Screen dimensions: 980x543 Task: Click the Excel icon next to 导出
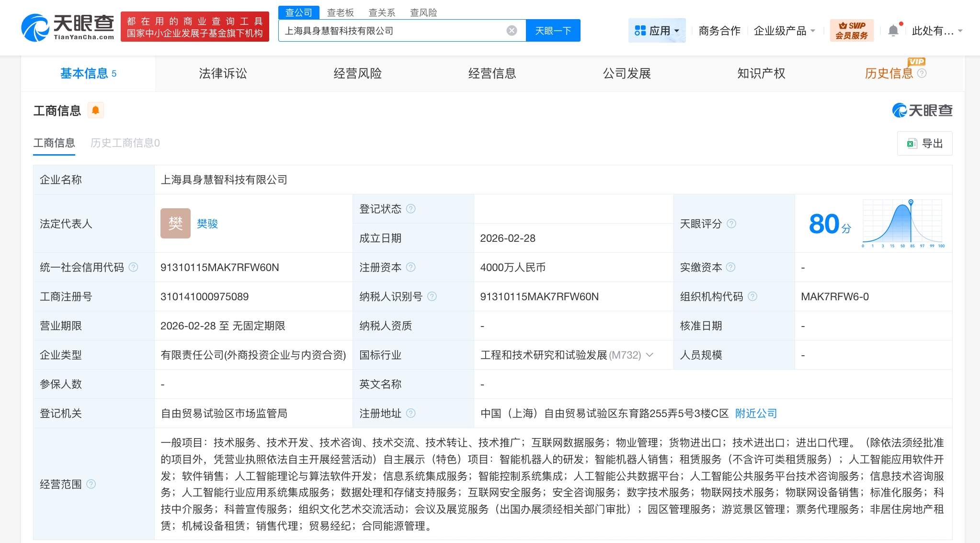coord(911,143)
